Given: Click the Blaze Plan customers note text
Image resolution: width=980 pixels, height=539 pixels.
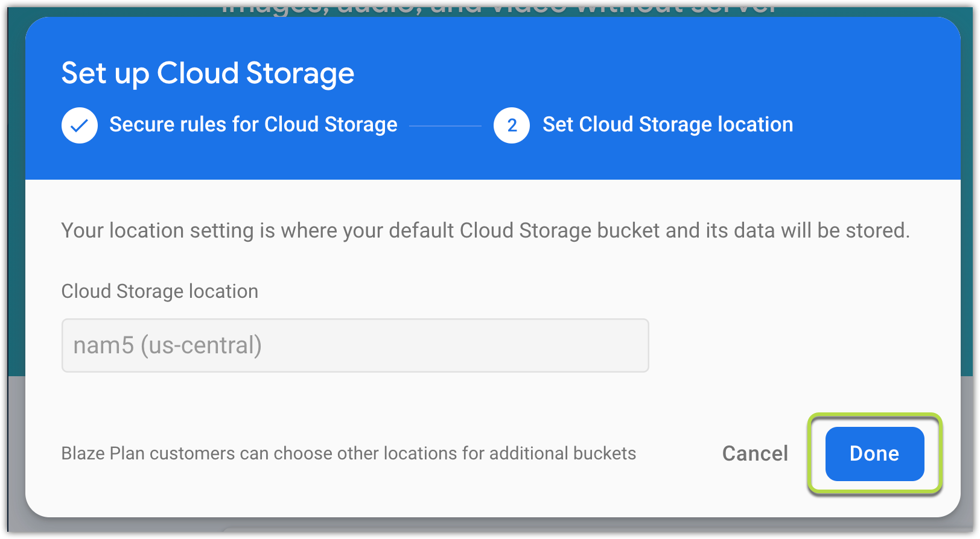Looking at the screenshot, I should coord(349,453).
